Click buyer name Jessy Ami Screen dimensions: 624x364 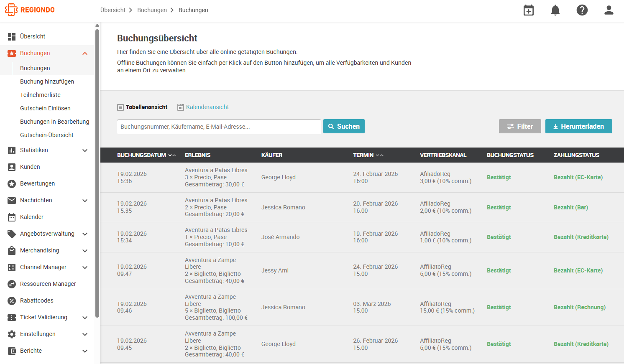pyautogui.click(x=275, y=270)
